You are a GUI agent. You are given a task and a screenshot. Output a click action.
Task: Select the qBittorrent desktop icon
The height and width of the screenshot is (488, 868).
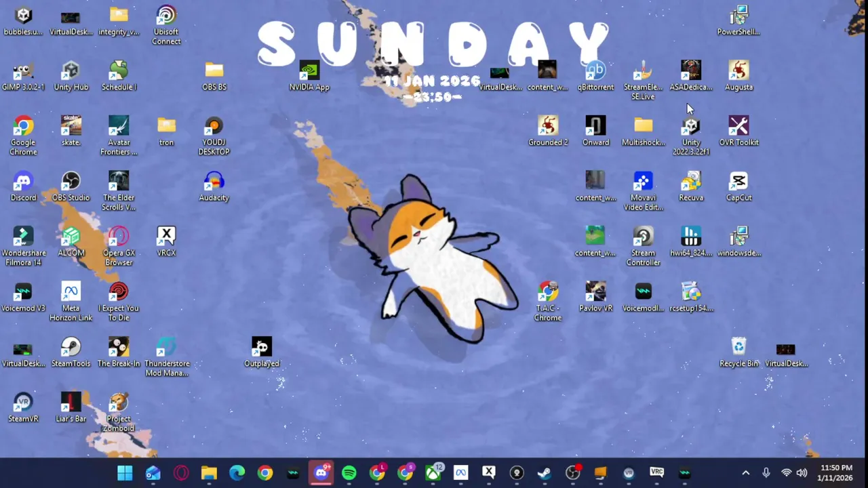[x=595, y=75]
